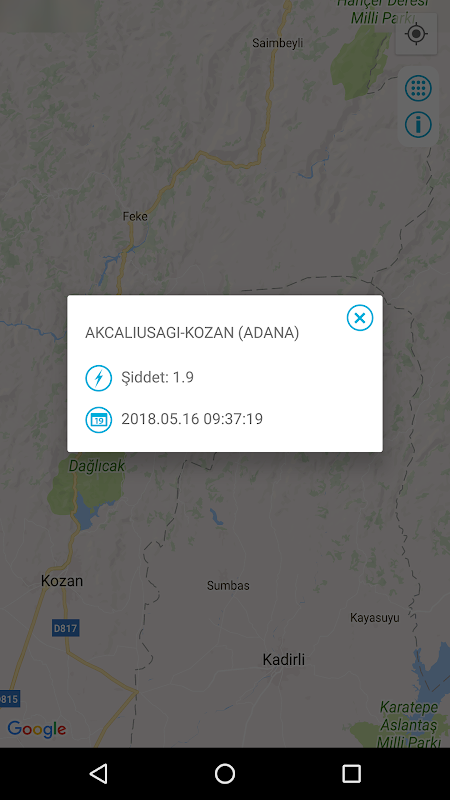Tap the Kayasuyu place label
450x800 pixels.
[374, 618]
